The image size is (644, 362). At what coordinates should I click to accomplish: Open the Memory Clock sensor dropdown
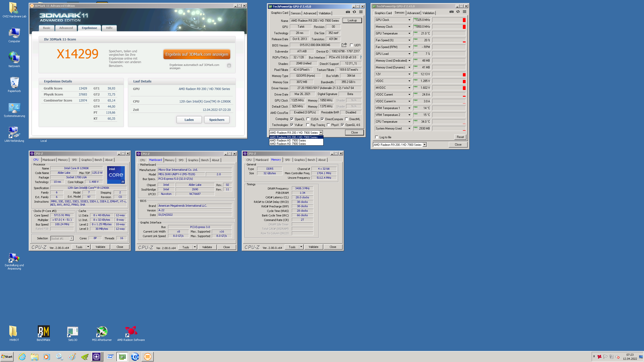pyautogui.click(x=409, y=27)
